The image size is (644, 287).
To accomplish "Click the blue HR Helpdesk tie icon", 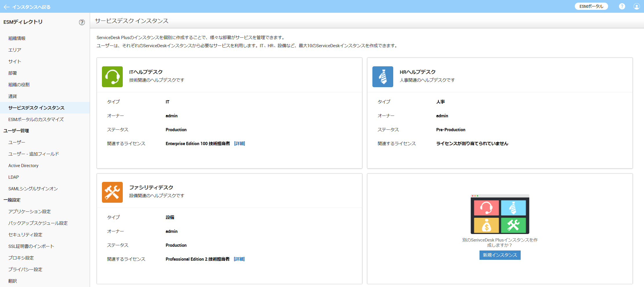I will tap(383, 77).
